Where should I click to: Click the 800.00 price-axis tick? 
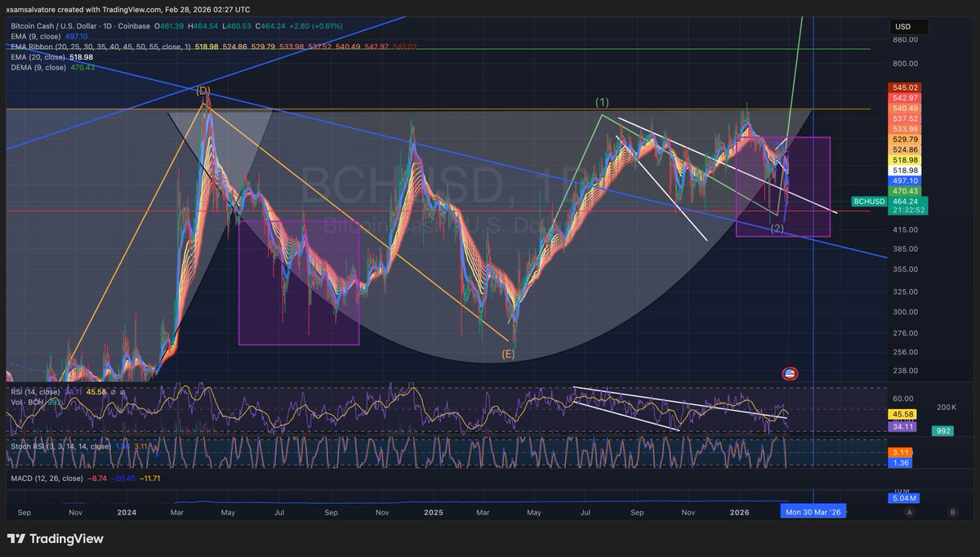pos(904,63)
